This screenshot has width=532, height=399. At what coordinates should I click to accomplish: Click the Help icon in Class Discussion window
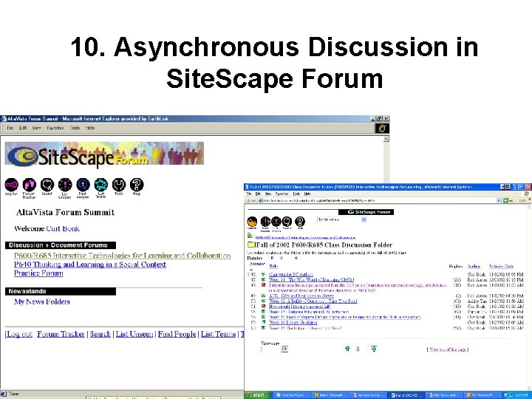[300, 222]
